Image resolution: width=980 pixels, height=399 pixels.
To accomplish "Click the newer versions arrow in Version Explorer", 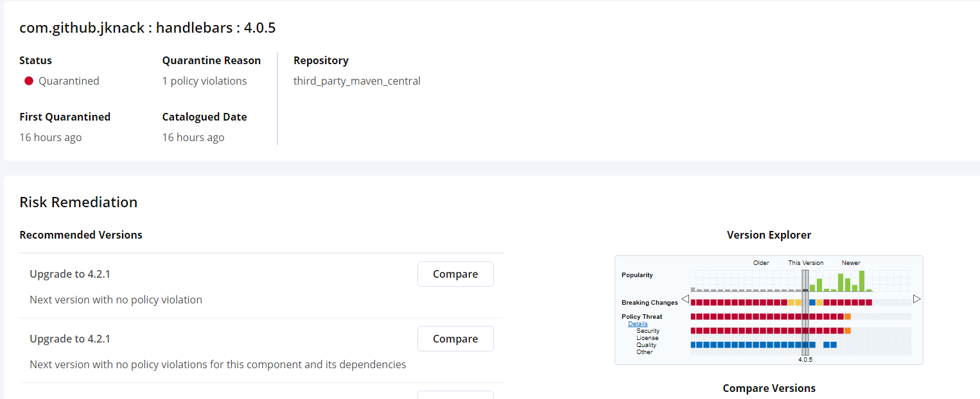I will (916, 299).
